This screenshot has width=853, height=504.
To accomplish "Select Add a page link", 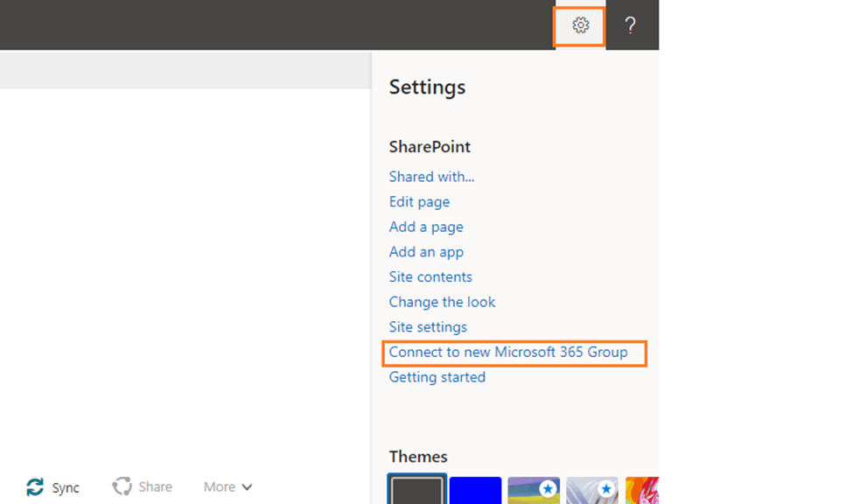I will click(426, 227).
